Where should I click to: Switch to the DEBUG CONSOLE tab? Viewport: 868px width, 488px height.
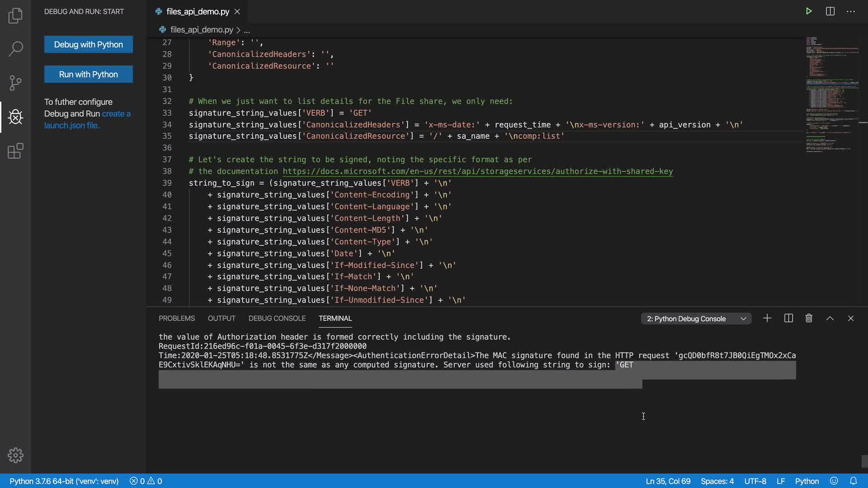click(277, 319)
